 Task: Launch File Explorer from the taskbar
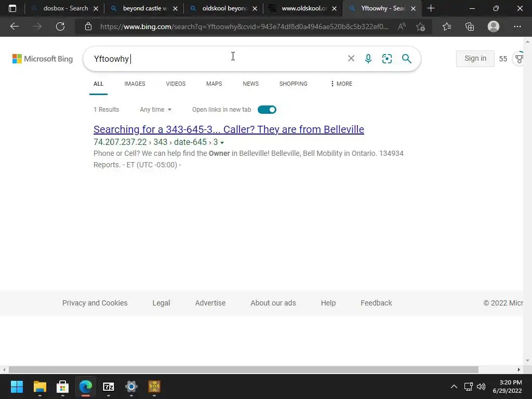click(39, 387)
